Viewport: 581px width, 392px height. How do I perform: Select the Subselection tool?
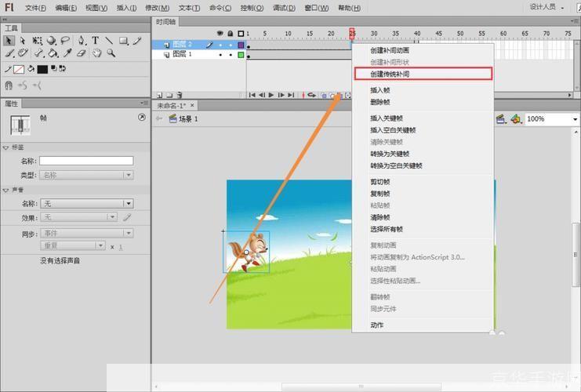click(23, 41)
